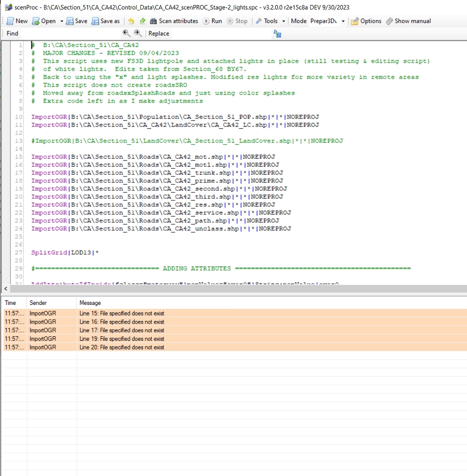Click the Message column header
Viewport: 467px width, 476px height.
(272, 303)
